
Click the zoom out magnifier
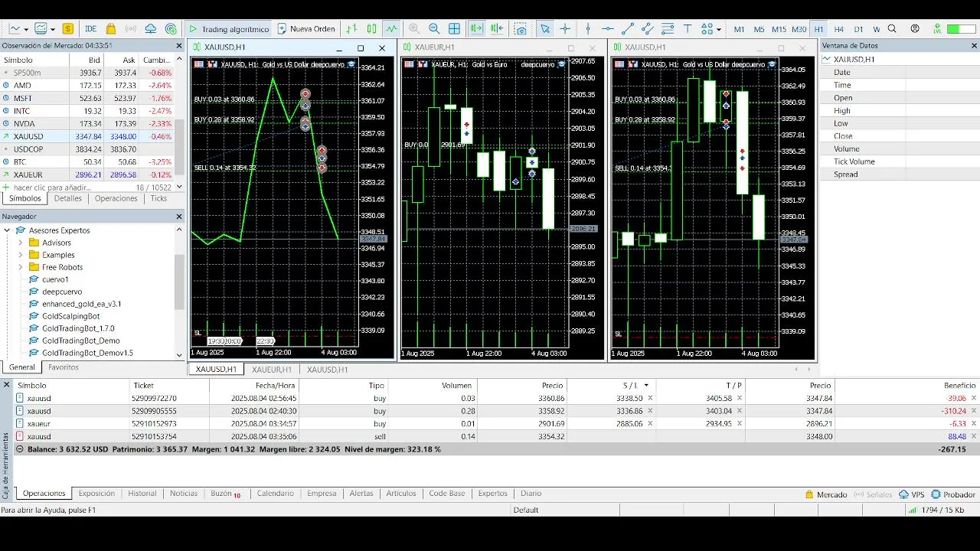[434, 29]
